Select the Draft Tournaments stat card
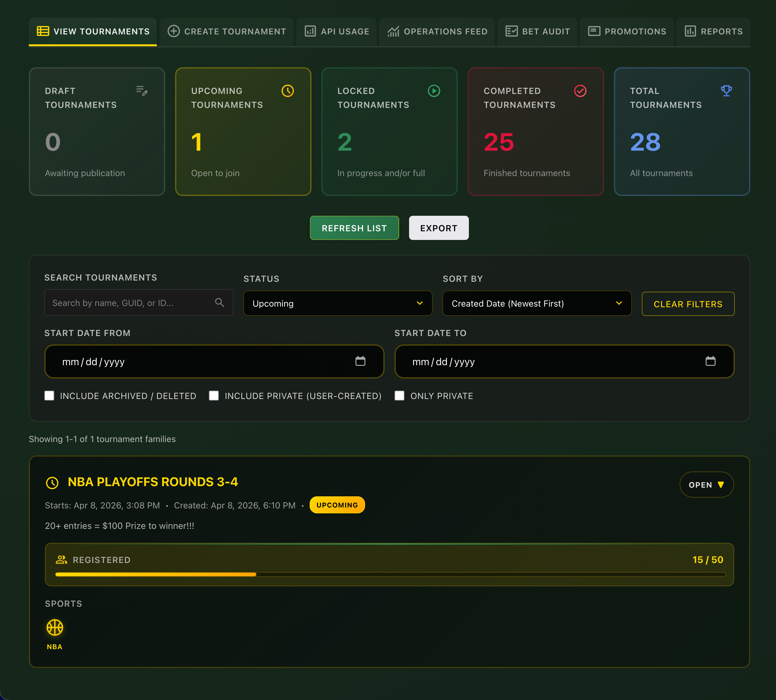The image size is (776, 700). tap(97, 131)
